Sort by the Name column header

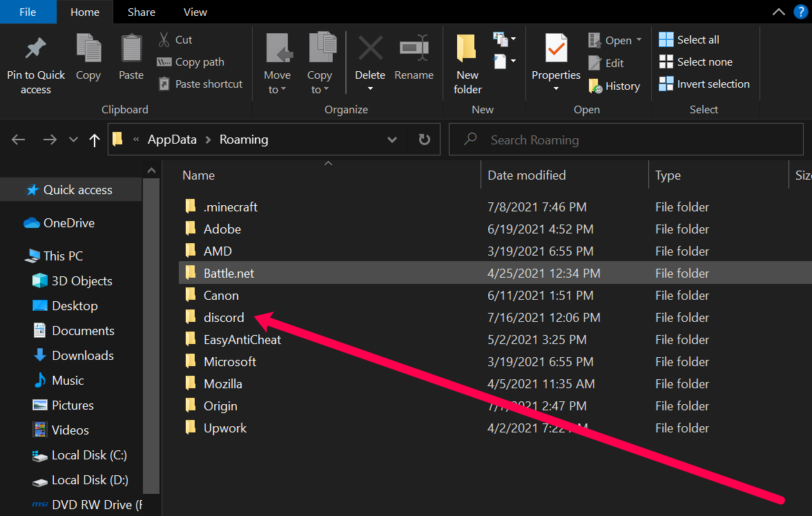point(198,175)
